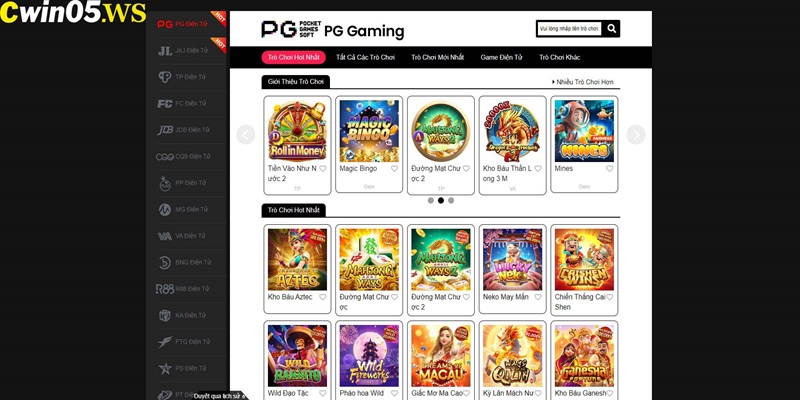Select the Trò Chơi Hot Nhất button
This screenshot has width=800, height=400.
(293, 57)
